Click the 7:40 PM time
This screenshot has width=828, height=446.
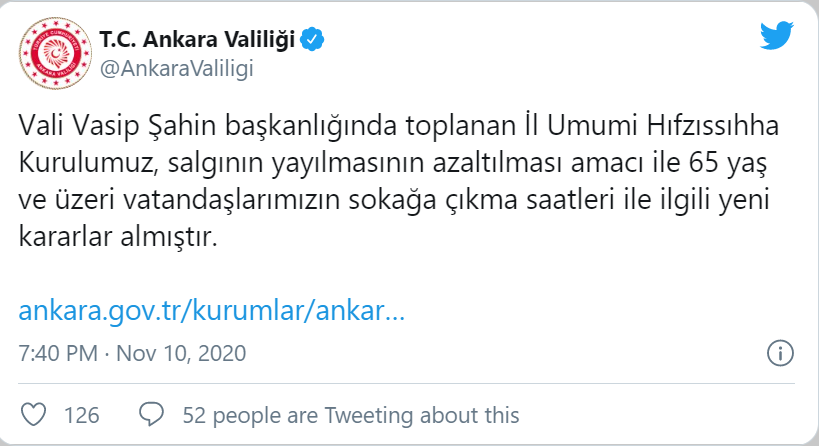(61, 354)
